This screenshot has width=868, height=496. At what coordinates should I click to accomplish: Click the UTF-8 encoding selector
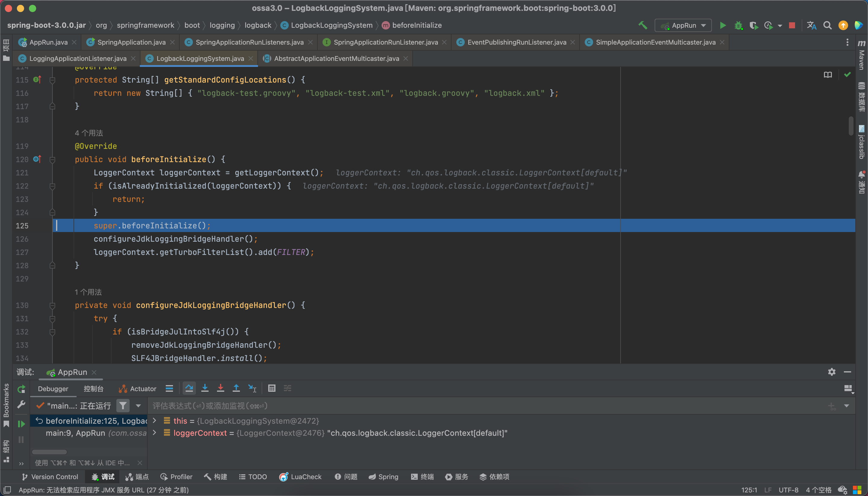point(788,490)
